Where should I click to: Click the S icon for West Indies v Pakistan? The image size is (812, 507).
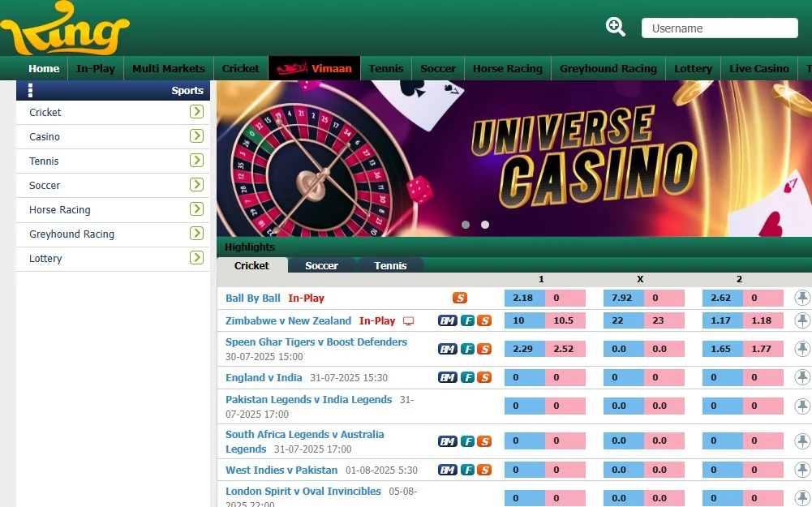(484, 470)
